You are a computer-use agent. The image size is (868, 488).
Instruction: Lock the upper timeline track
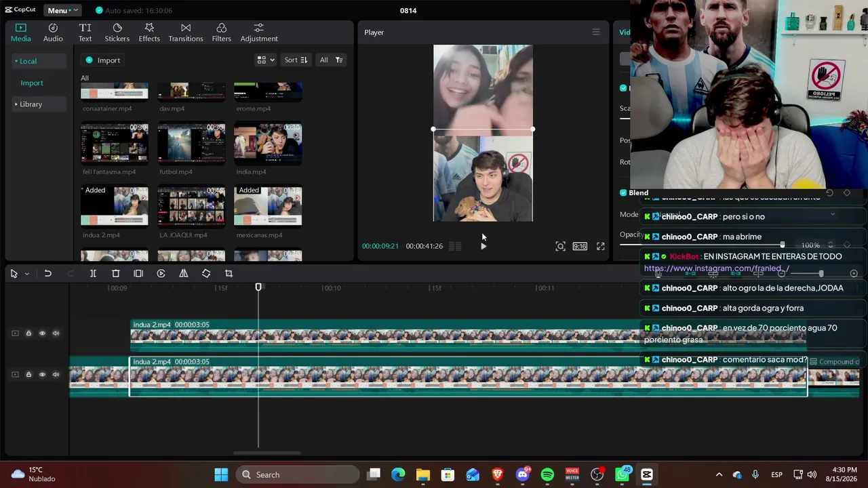pos(28,333)
